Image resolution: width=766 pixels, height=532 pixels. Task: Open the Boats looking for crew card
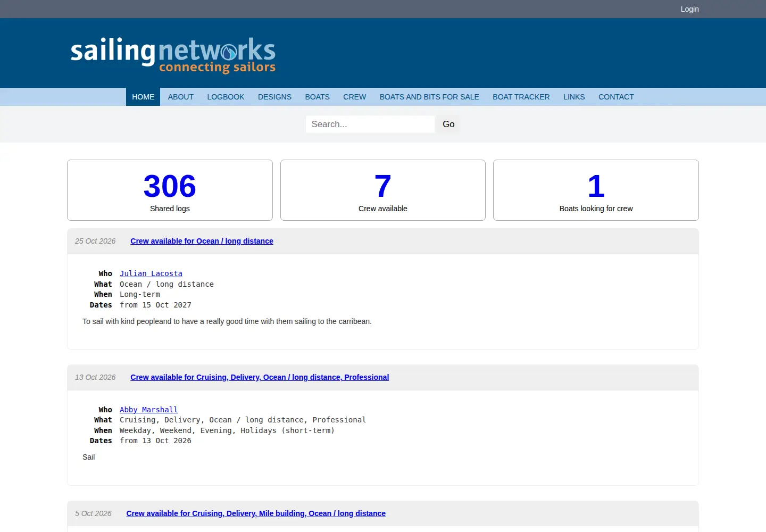596,190
